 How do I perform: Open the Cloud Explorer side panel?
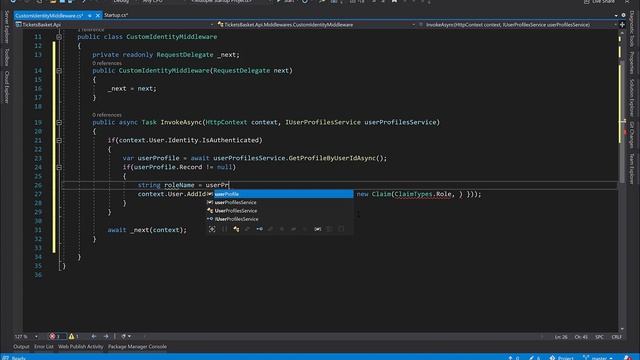[x=7, y=87]
